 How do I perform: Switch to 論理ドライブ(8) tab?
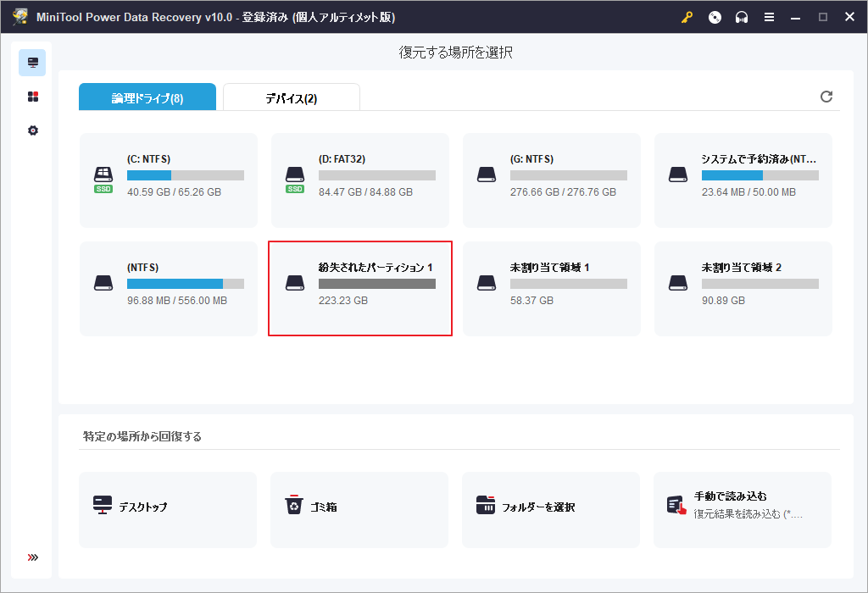tap(147, 97)
